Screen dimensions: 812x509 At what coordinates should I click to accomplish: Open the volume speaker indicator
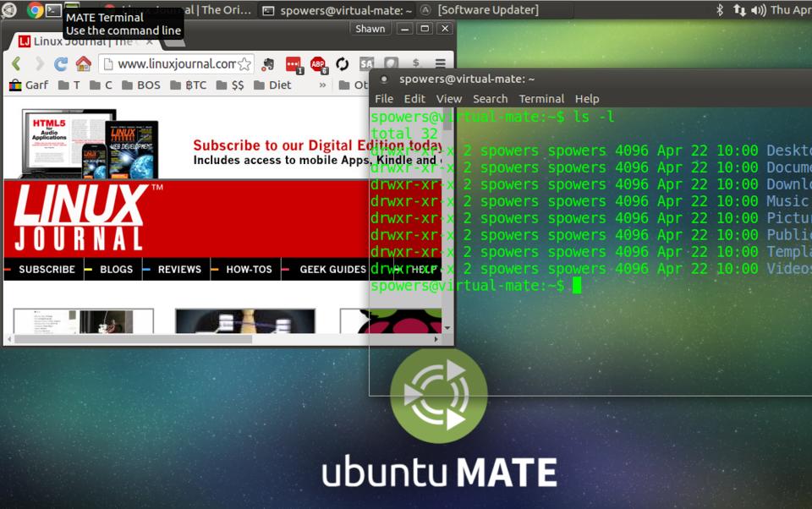[x=758, y=10]
